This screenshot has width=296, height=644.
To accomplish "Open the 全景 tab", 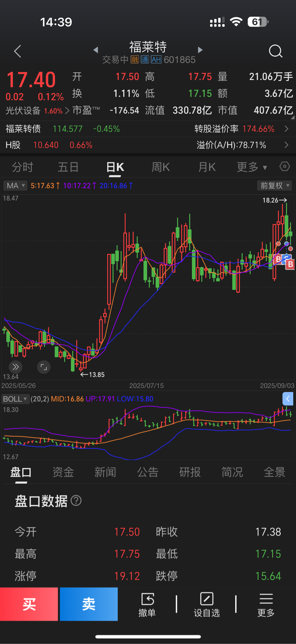I will [x=274, y=472].
